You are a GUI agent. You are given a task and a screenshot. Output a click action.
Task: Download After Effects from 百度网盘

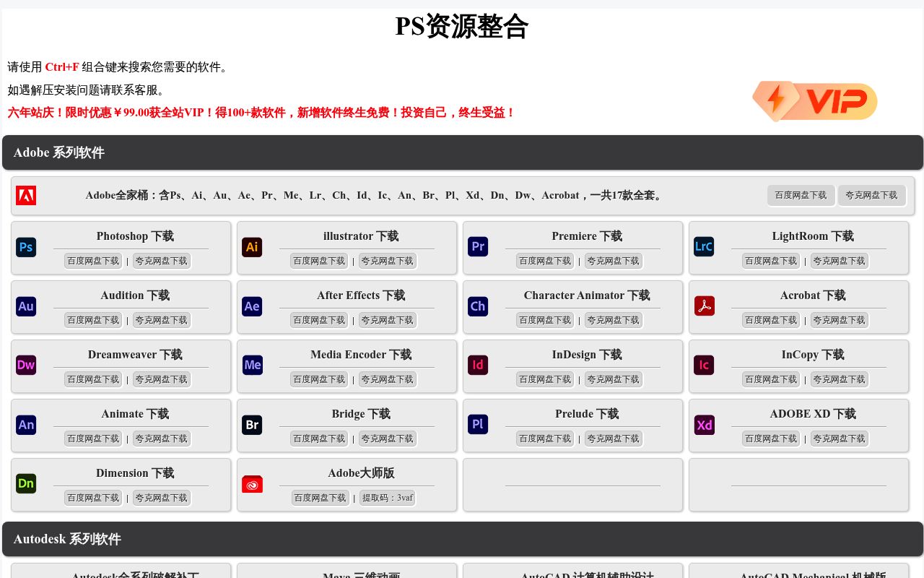tap(319, 320)
